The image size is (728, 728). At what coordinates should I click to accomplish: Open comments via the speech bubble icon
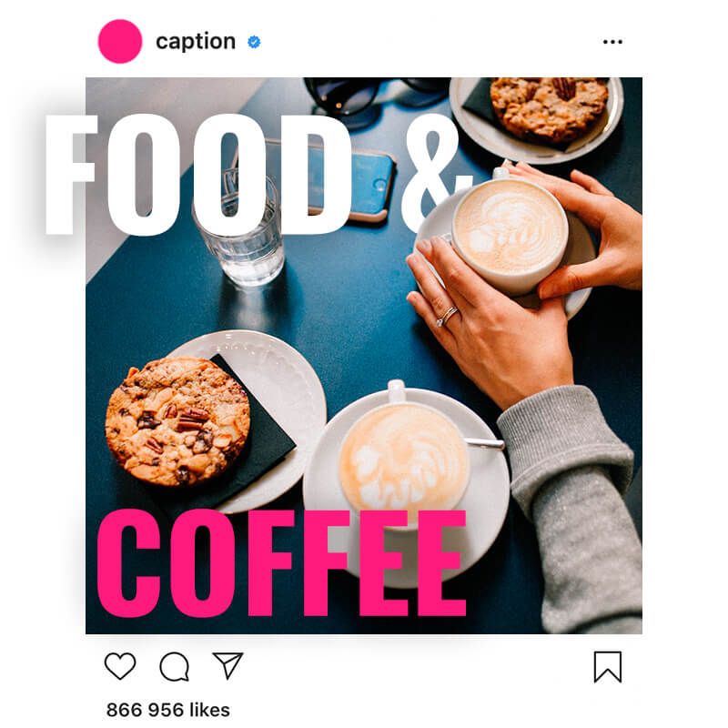click(174, 666)
